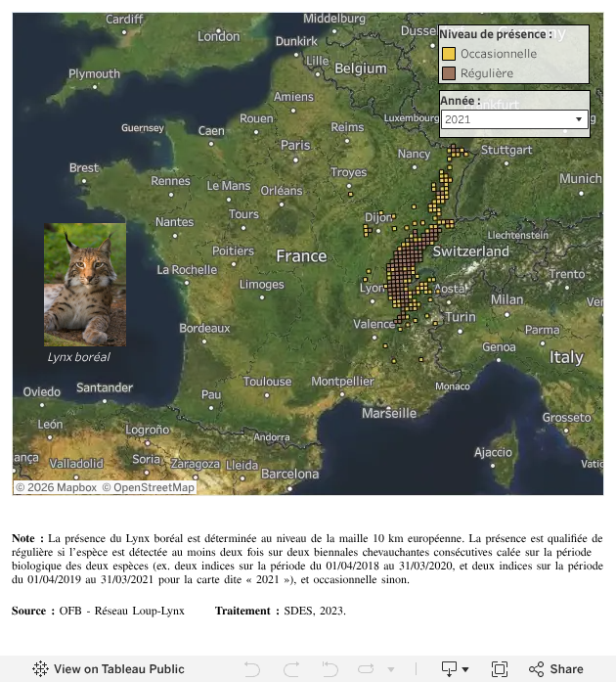Click the Paris label on the map
The image size is (616, 682).
pyautogui.click(x=295, y=145)
